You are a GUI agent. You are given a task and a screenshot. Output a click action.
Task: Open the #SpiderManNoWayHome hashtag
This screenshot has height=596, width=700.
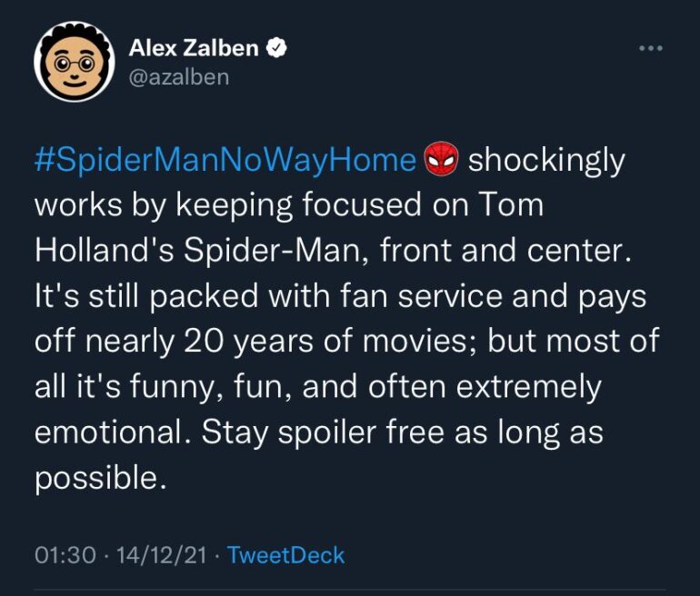tap(225, 161)
